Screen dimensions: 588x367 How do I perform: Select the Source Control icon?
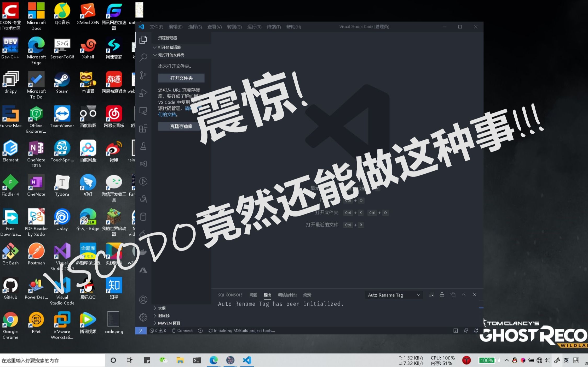click(x=143, y=75)
